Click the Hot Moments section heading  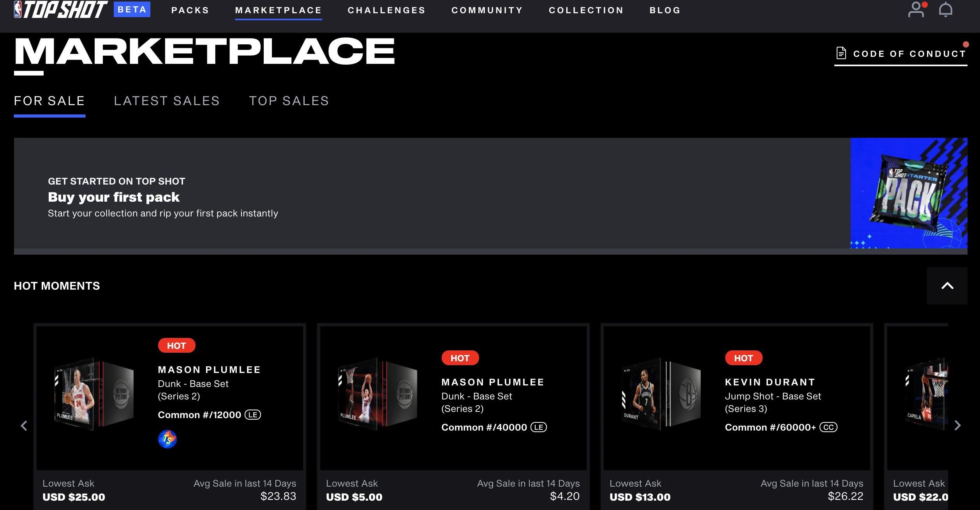(57, 286)
